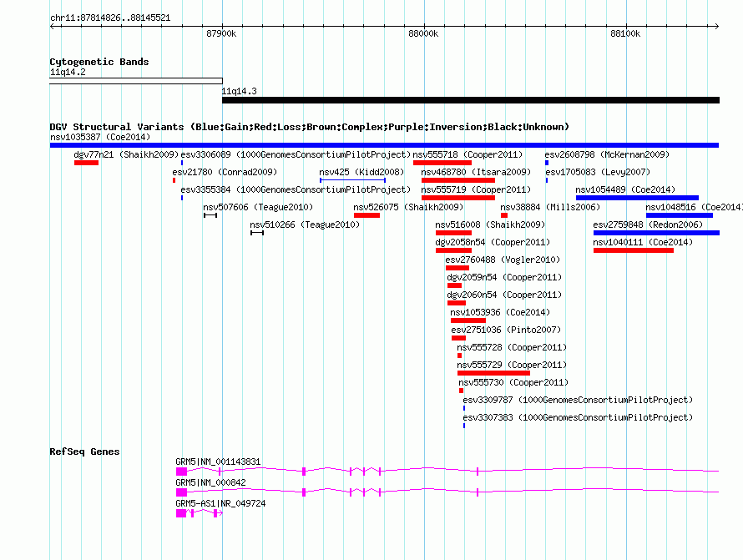Screen dimensions: 743x560
Task: Click the first exon block of GRM5|NM_001143831
Action: pos(181,472)
